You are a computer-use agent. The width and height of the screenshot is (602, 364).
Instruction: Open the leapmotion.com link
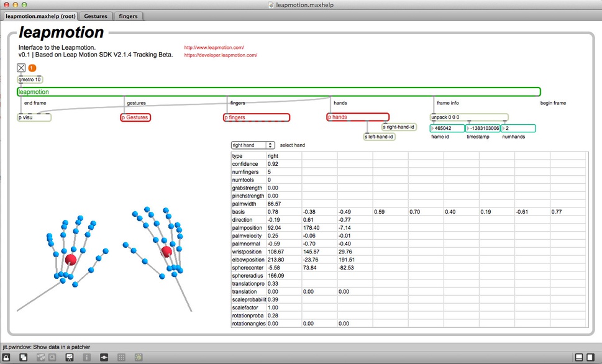click(214, 48)
